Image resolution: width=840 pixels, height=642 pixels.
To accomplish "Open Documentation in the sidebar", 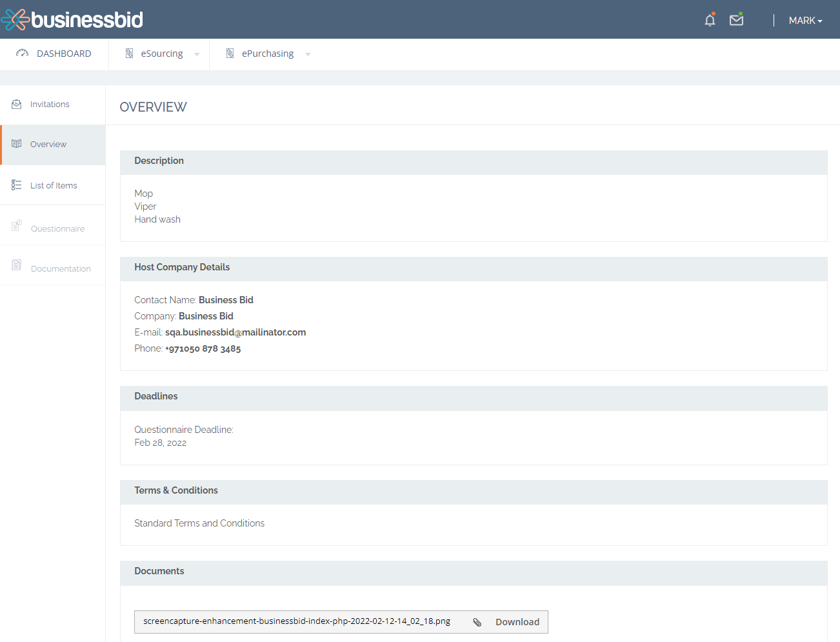I will point(61,268).
